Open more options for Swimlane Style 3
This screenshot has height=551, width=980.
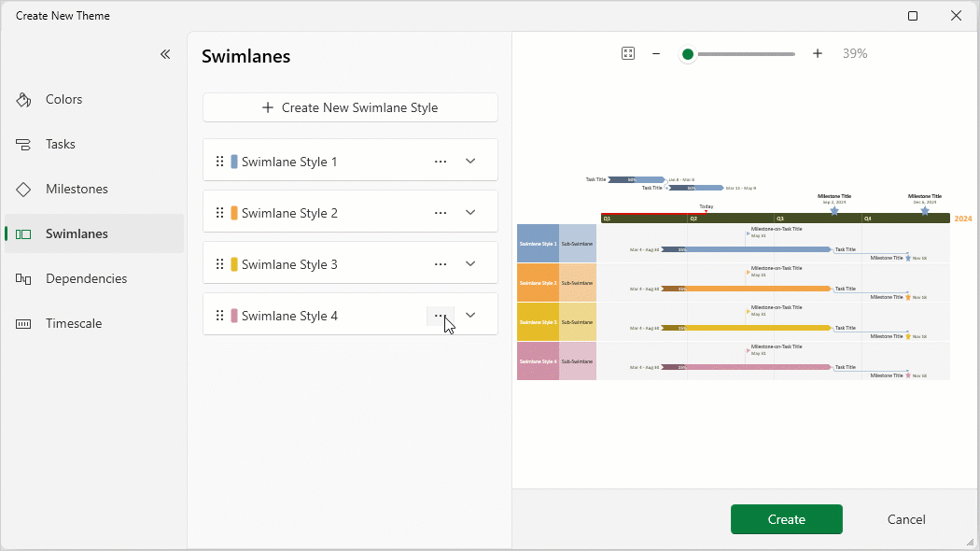click(441, 264)
